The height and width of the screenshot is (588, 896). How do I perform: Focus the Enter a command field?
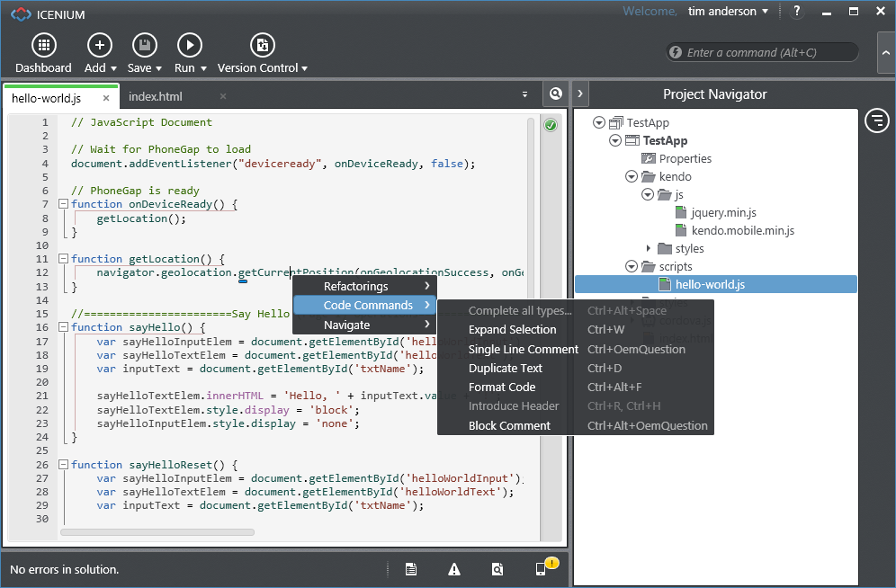point(762,52)
